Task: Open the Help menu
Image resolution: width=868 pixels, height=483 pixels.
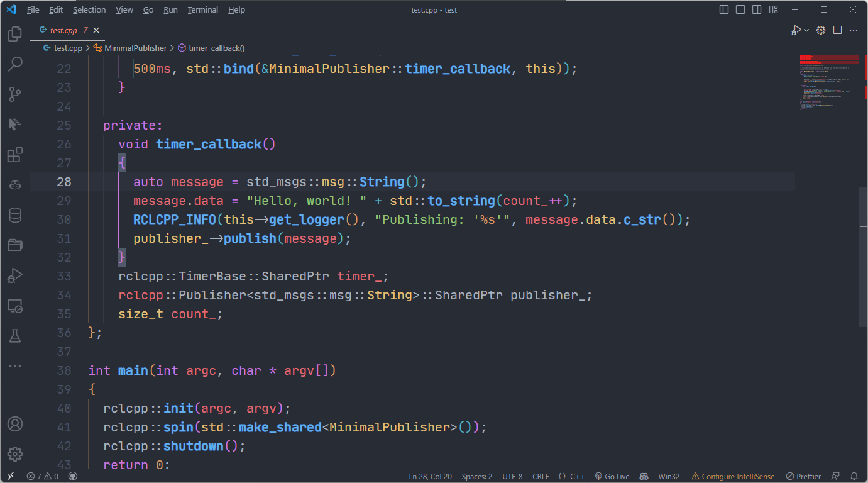Action: (x=236, y=9)
